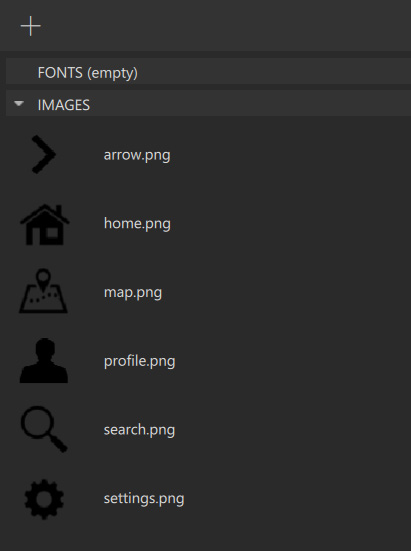
Task: Choose the map.png file entry
Action: tap(133, 292)
